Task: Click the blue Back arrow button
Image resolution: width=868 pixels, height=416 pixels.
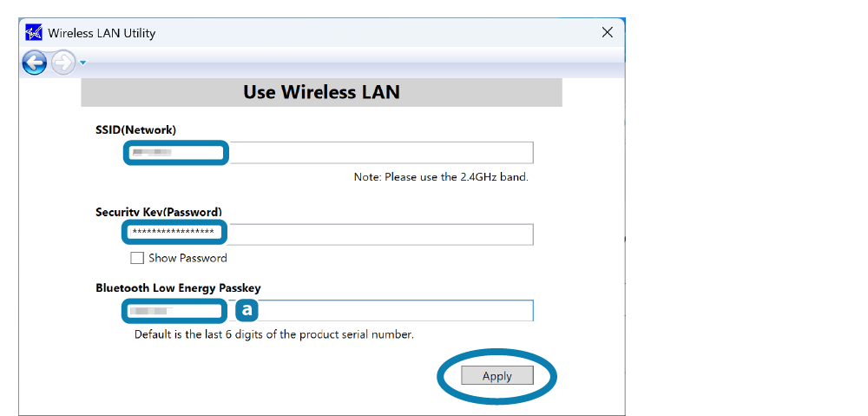Action: point(34,63)
